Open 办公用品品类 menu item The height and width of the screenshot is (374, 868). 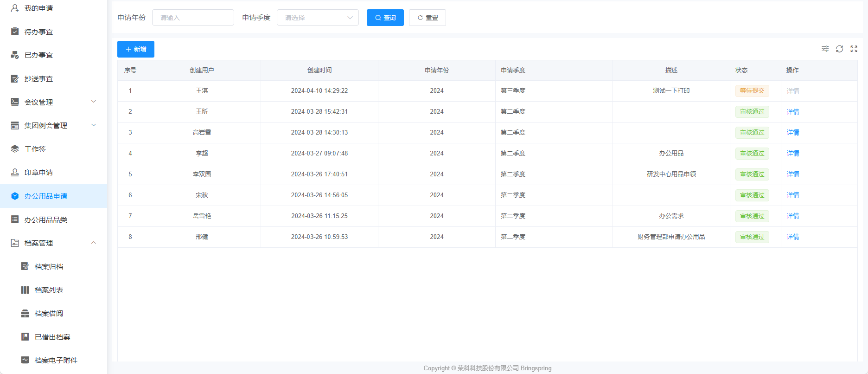(45, 219)
